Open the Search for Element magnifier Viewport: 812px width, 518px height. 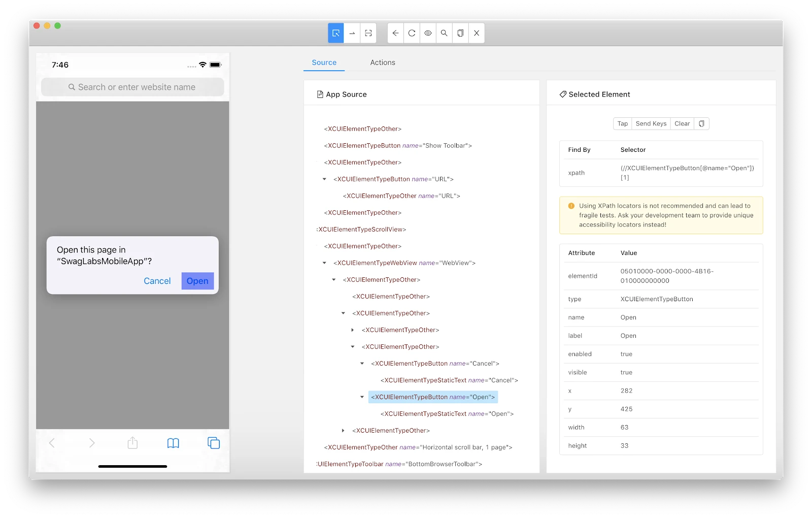(x=444, y=33)
